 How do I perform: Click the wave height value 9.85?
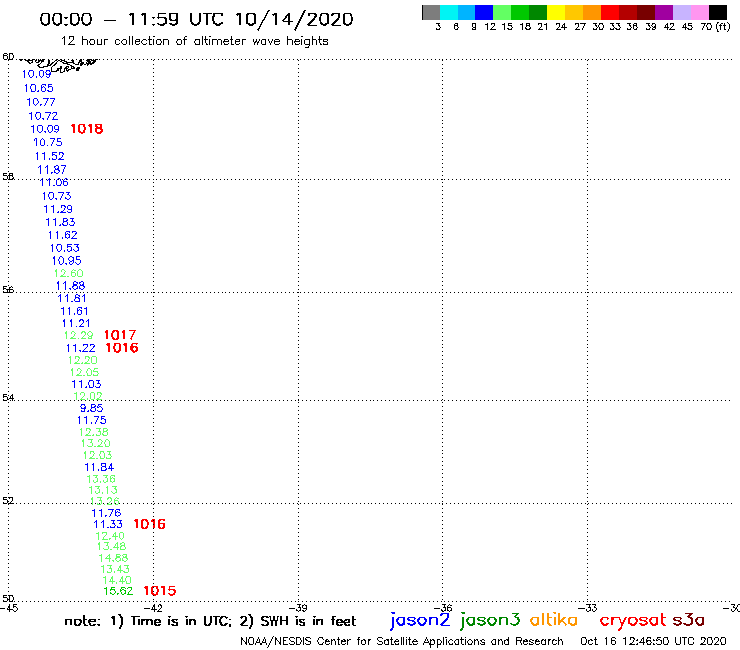[92, 408]
